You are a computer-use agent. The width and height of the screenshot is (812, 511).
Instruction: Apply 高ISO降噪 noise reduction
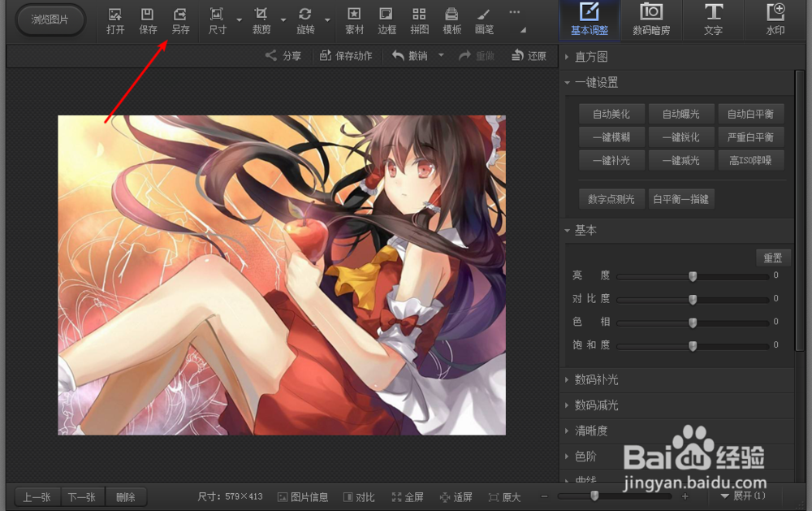pyautogui.click(x=750, y=161)
